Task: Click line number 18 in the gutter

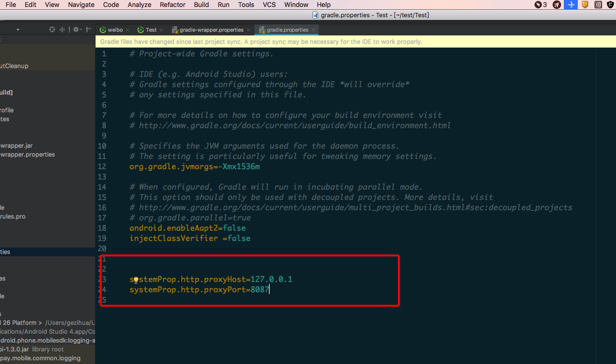Action: [x=102, y=228]
